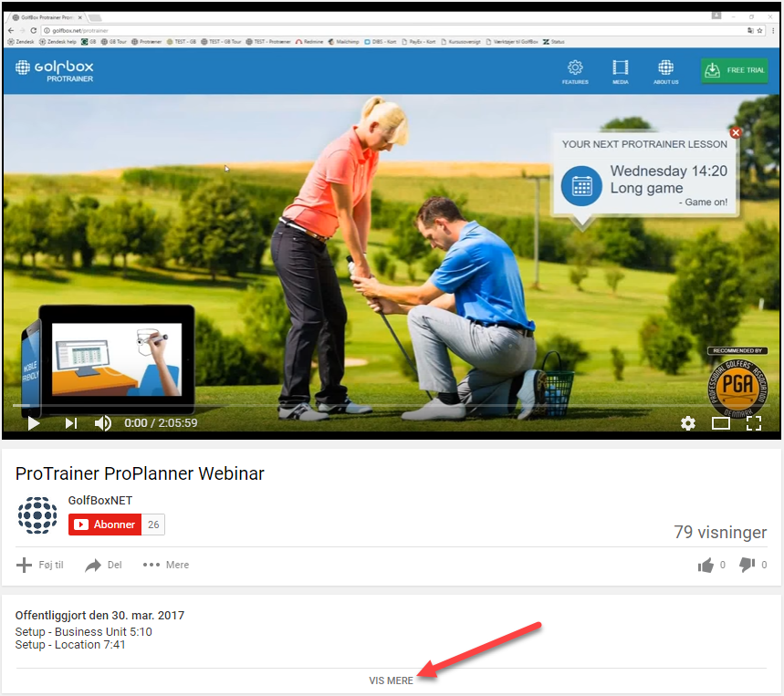Like the video with thumbs up

706,566
